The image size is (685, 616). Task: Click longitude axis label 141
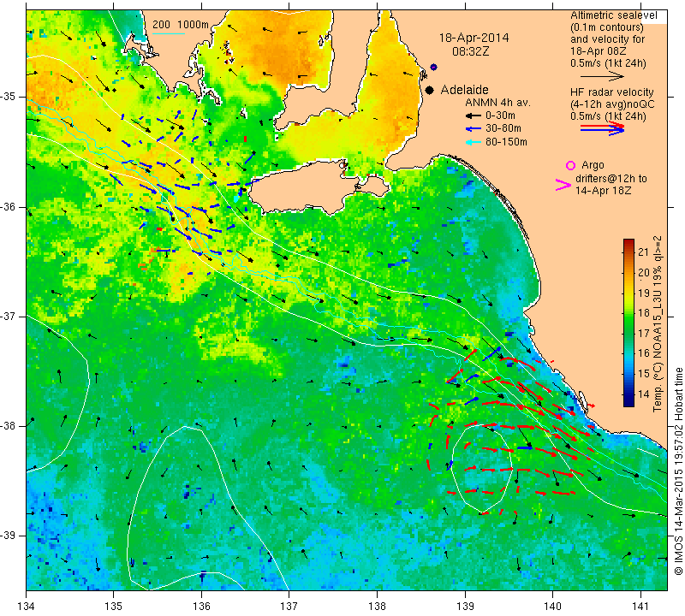click(640, 607)
